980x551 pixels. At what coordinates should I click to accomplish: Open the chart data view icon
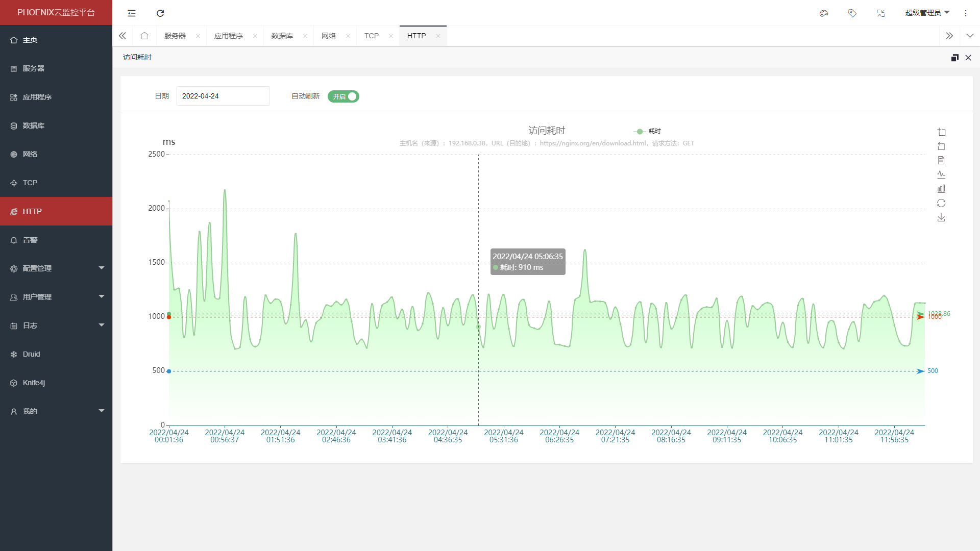click(x=941, y=160)
